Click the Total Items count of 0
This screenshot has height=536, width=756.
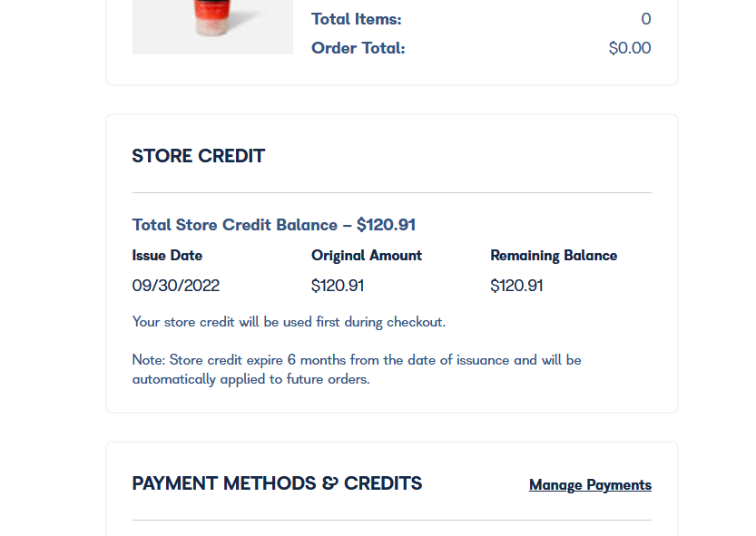click(x=645, y=18)
